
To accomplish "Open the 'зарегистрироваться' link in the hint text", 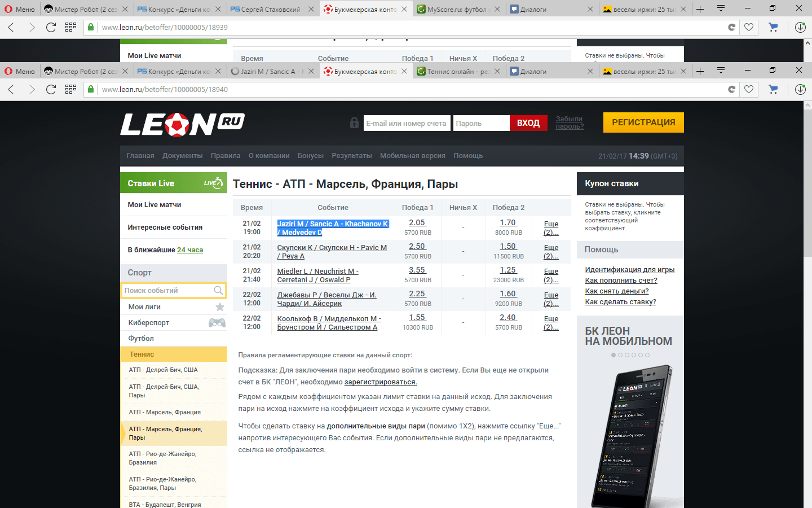I will click(381, 382).
